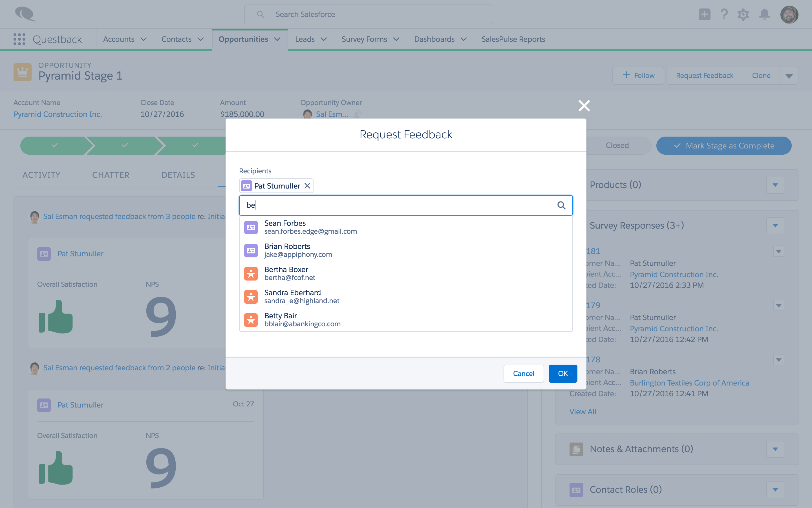Click the recipients search input field
The width and height of the screenshot is (812, 508).
406,205
